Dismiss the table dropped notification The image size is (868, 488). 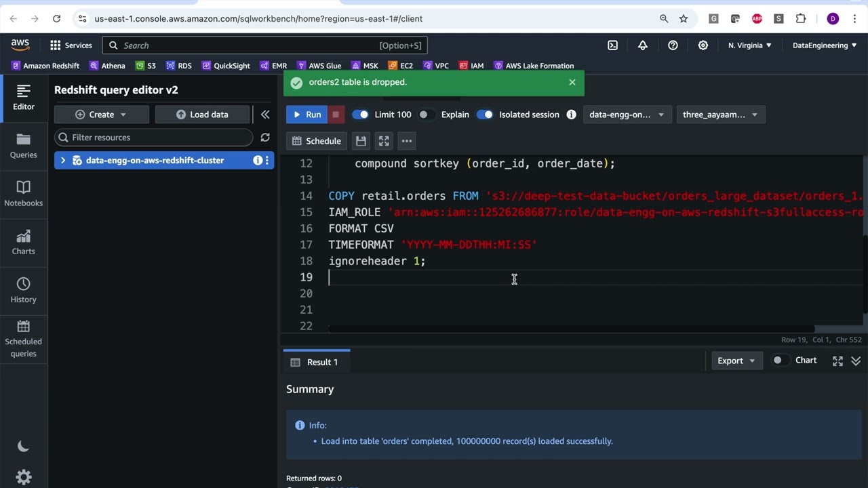pyautogui.click(x=572, y=82)
